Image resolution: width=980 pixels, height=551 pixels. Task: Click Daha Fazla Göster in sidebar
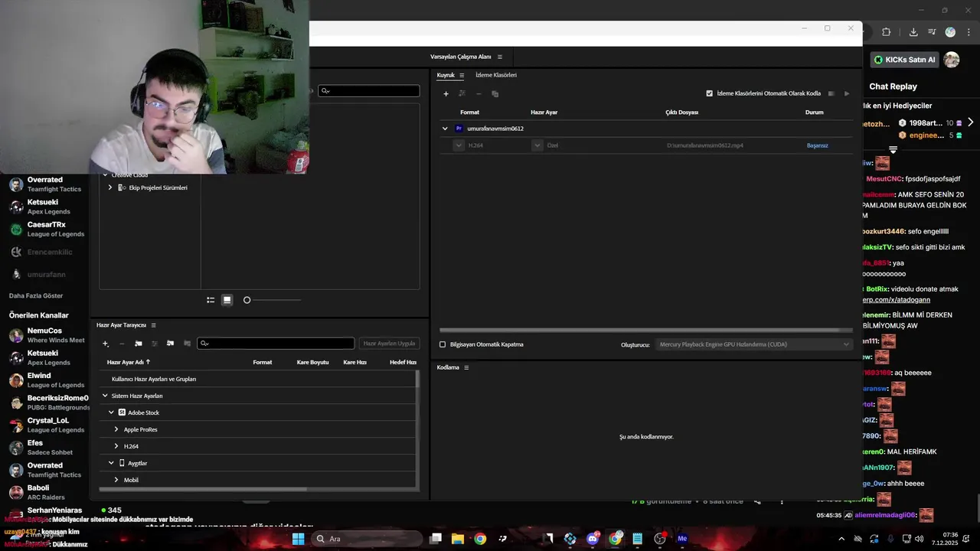[x=36, y=295]
